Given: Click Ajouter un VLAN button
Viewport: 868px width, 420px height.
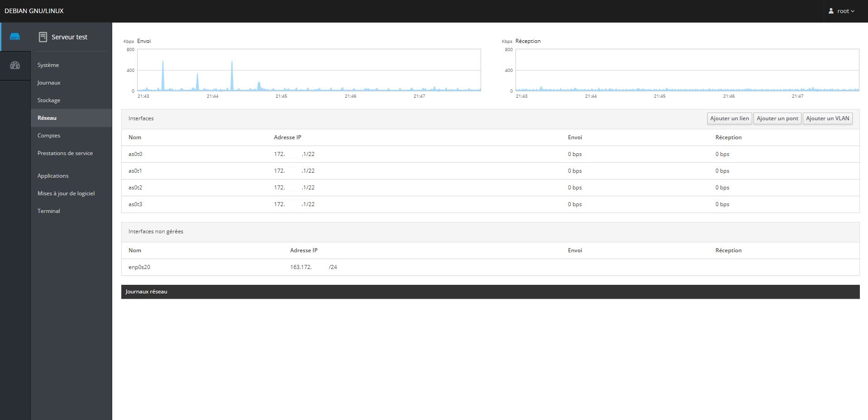Looking at the screenshot, I should [x=827, y=118].
